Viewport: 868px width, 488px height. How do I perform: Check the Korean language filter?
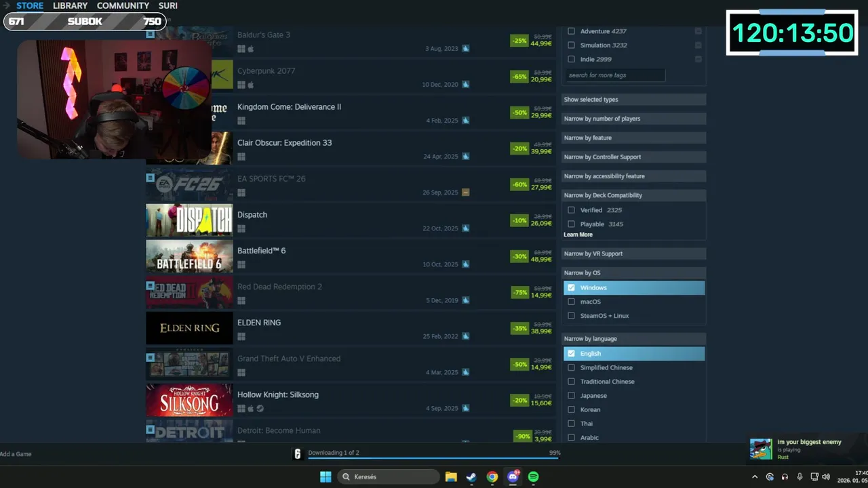(x=571, y=409)
